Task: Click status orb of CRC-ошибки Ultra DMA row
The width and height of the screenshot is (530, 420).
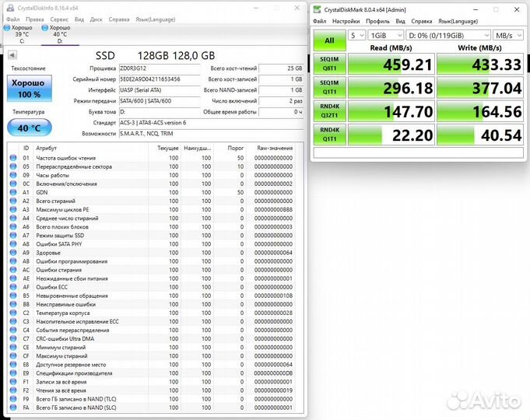Action: [13, 338]
